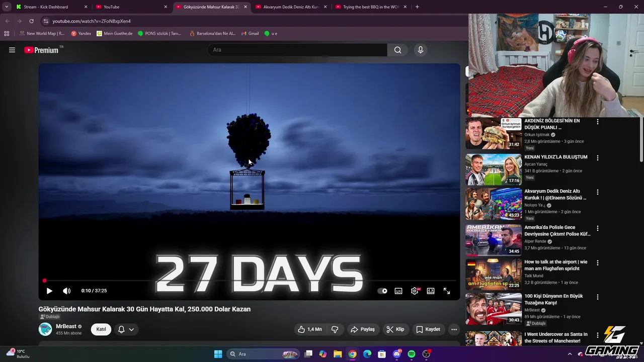Screen dimensions: 644x362
Task: Open Akvaryum Dedik Deniz Altı thumbnail
Action: pos(494,204)
